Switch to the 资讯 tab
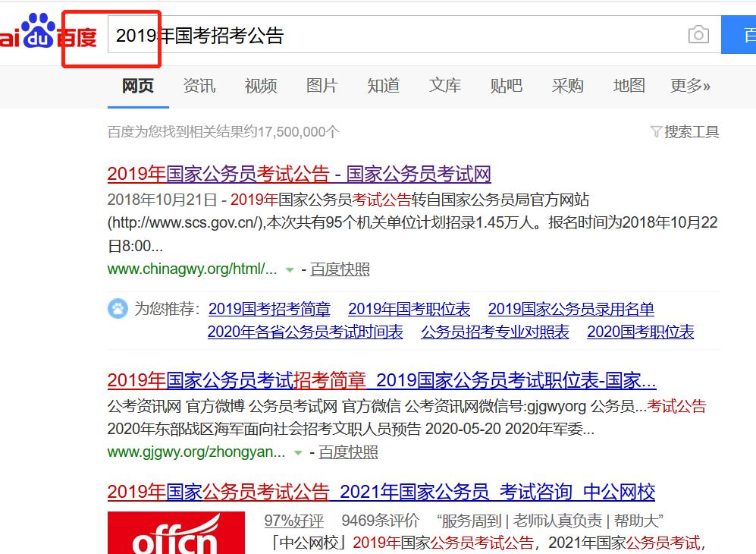Image resolution: width=756 pixels, height=554 pixels. coord(199,86)
